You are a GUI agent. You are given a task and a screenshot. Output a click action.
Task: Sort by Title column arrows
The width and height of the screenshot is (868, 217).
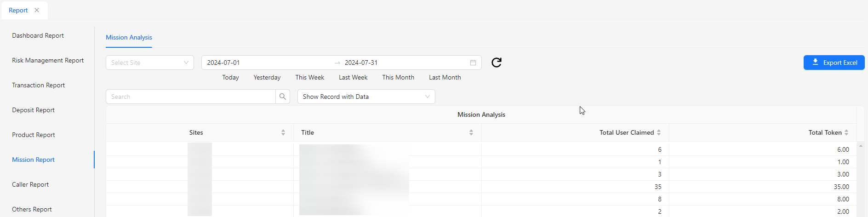[471, 132]
